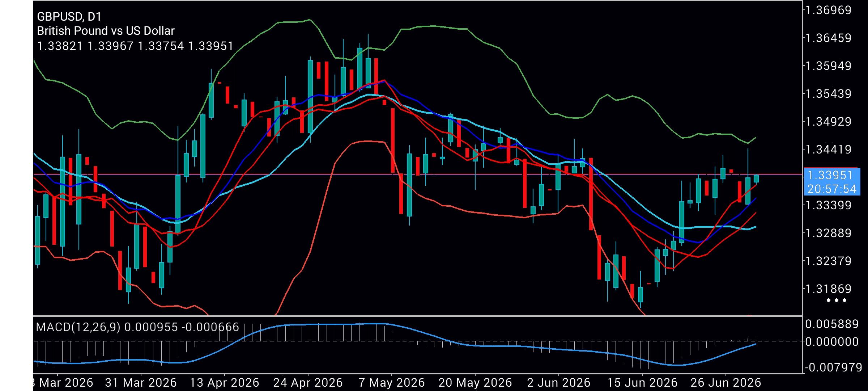This screenshot has width=868, height=391.
Task: Open the three-dots overflow menu
Action: pyautogui.click(x=837, y=300)
